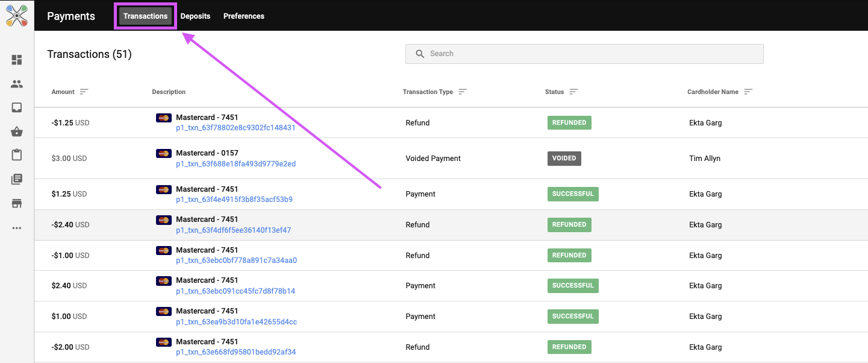Open transaction p1_txn_63f4e4915f3b8f35acf53b9

coord(234,200)
